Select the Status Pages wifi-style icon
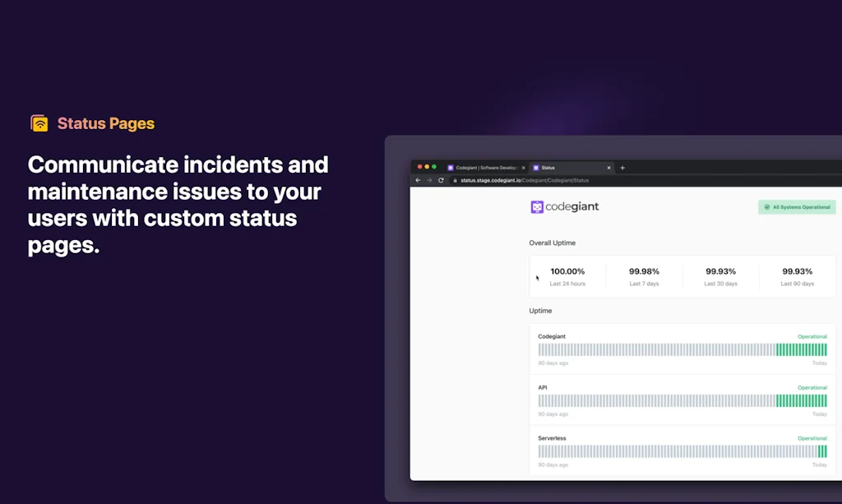842x504 pixels. [38, 122]
